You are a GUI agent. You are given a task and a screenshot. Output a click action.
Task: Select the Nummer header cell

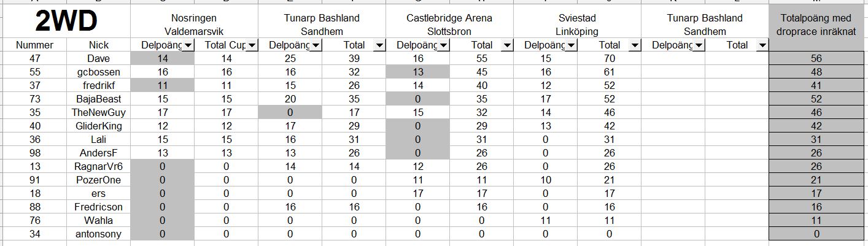35,45
